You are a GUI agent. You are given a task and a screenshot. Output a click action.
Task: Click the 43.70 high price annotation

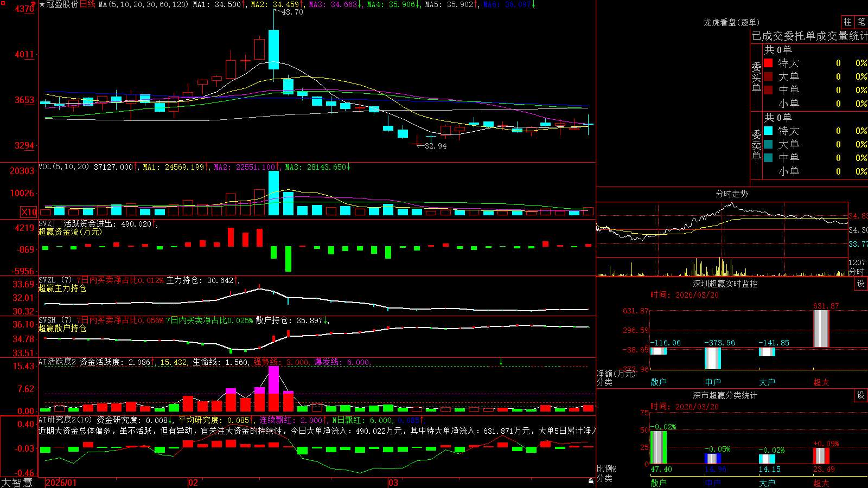292,12
